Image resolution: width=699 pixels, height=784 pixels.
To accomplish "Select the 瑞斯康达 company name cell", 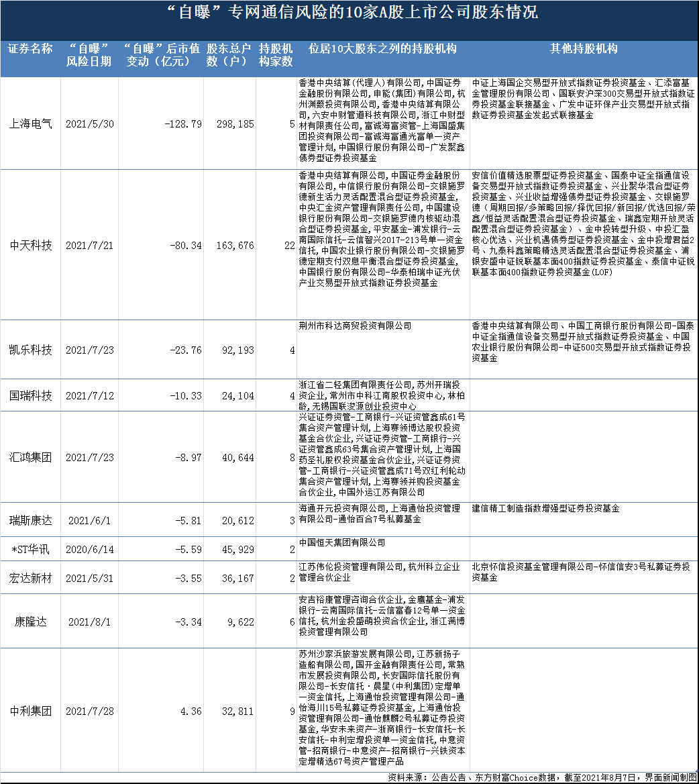I will click(30, 520).
